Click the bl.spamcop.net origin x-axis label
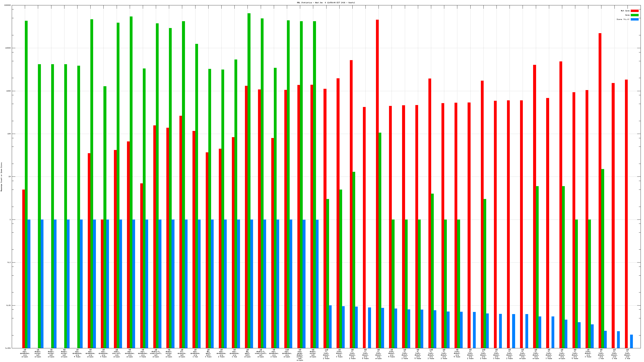This screenshot has height=362, width=644. (182, 353)
